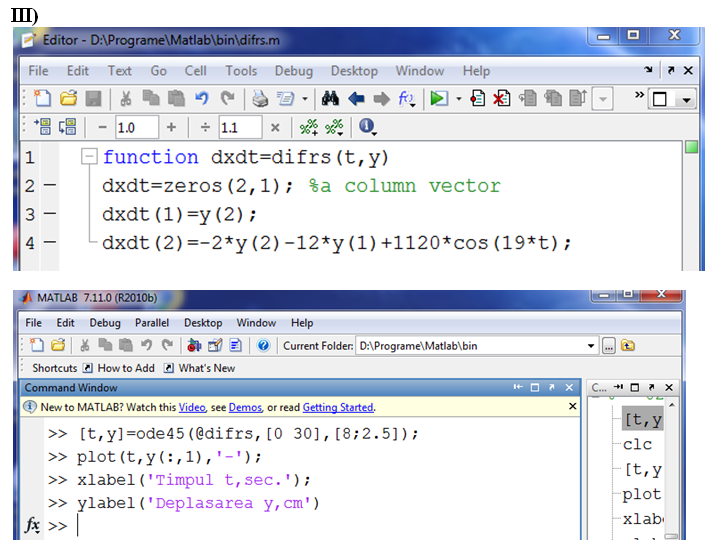Viewport: 705px width, 548px height.
Task: Increment value with plus button
Action: pyautogui.click(x=171, y=128)
